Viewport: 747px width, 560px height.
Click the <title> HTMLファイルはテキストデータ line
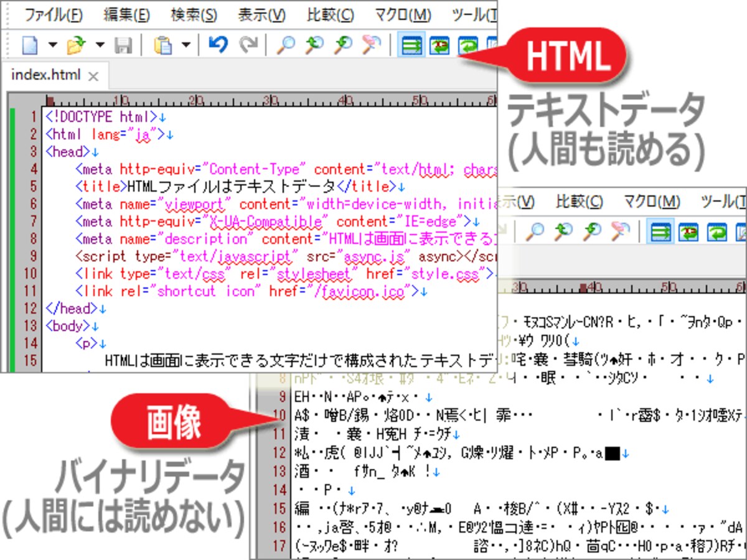tap(240, 186)
